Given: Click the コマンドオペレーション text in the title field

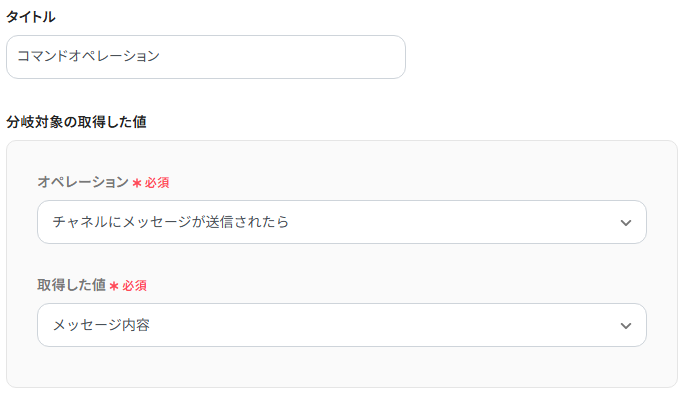Looking at the screenshot, I should (88, 57).
